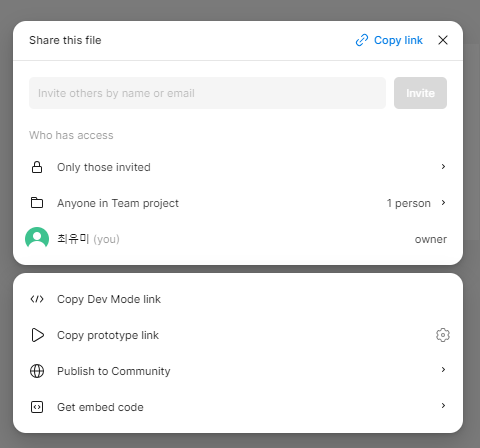Click the globe icon for Publish to Community
The image size is (480, 448).
tap(37, 371)
